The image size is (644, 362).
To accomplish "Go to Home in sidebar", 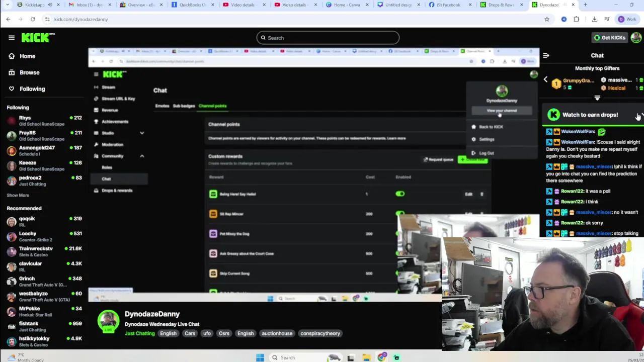I will click(27, 56).
